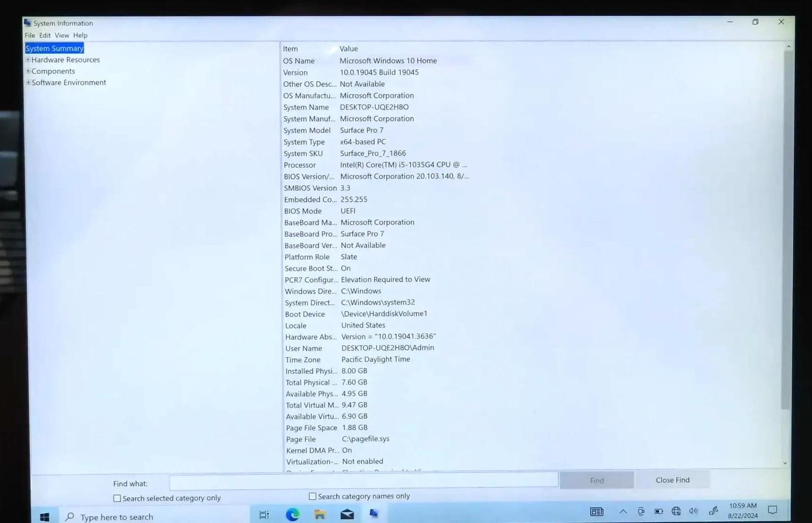The width and height of the screenshot is (812, 523).
Task: Open File Explorer from the taskbar
Action: 320,514
